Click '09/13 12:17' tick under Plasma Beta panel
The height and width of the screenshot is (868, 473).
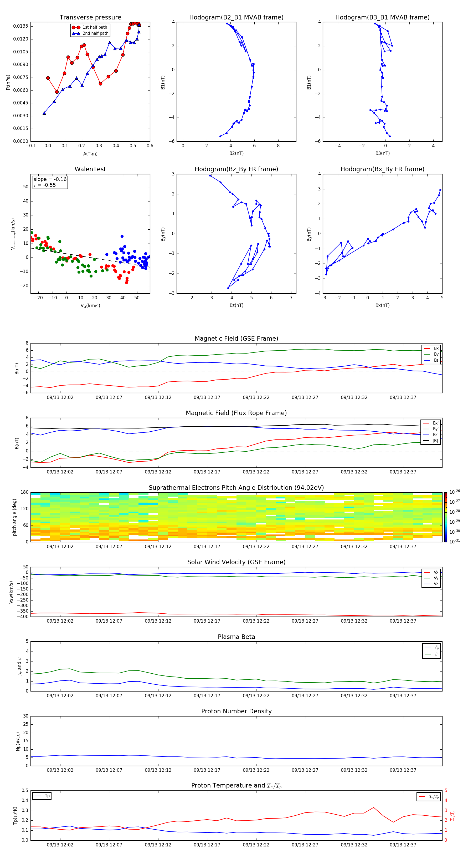207,695
